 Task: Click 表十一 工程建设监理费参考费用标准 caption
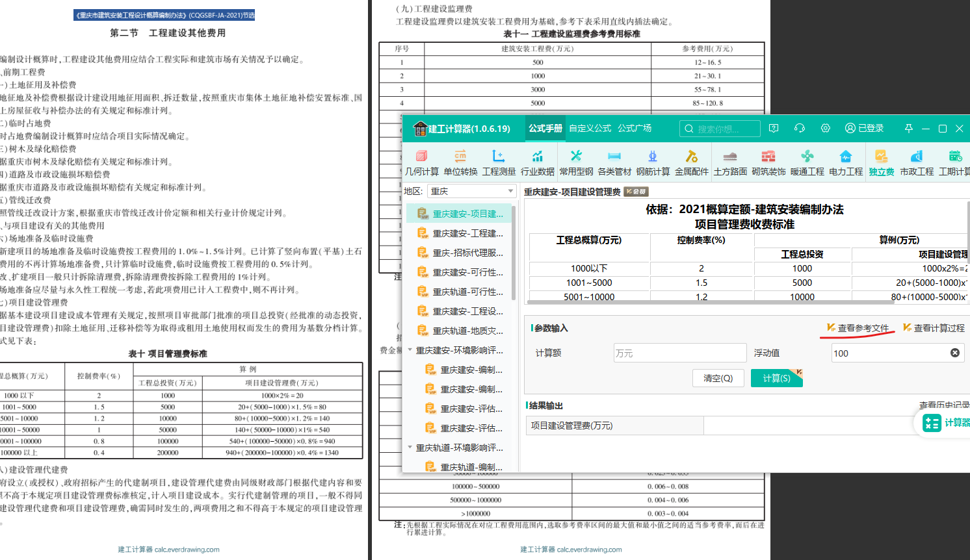571,34
